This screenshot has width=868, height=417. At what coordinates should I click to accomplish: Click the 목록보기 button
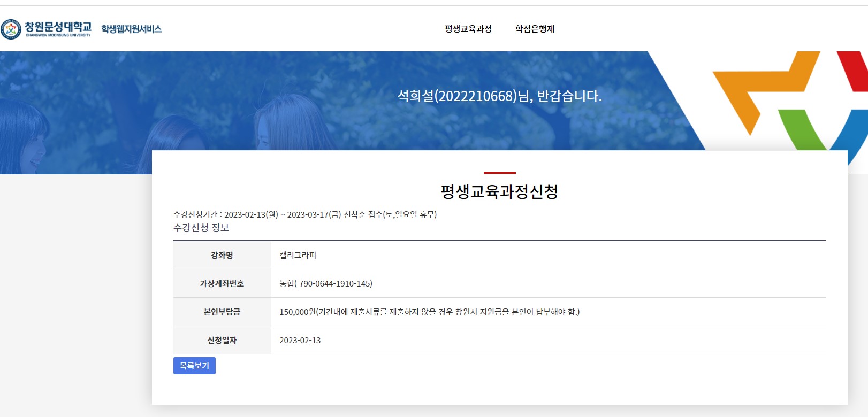194,366
